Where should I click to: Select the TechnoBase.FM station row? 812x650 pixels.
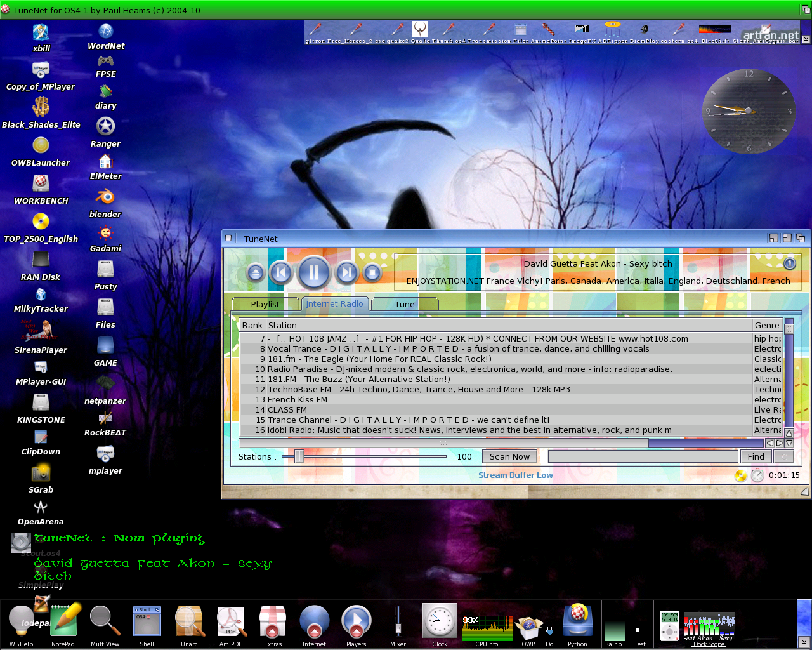point(511,390)
